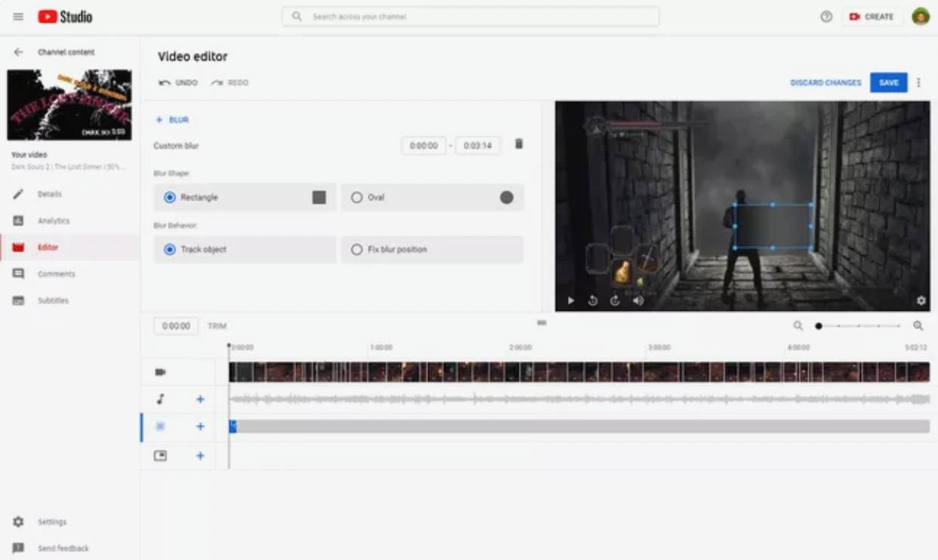Click the SAVE button
This screenshot has height=560, width=938.
[x=888, y=82]
